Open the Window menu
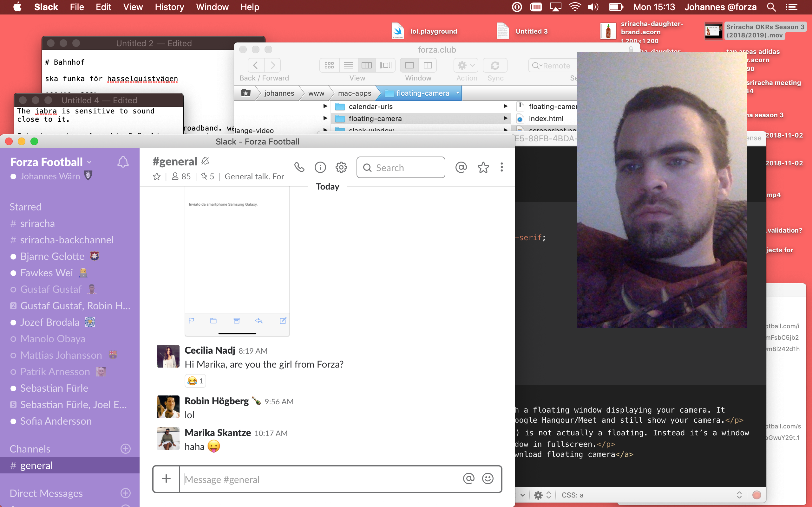Viewport: 812px width, 507px height. click(x=213, y=7)
